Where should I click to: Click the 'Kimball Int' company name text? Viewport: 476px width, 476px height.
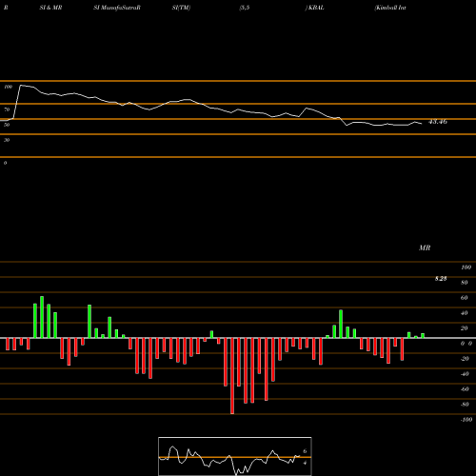tap(390, 8)
